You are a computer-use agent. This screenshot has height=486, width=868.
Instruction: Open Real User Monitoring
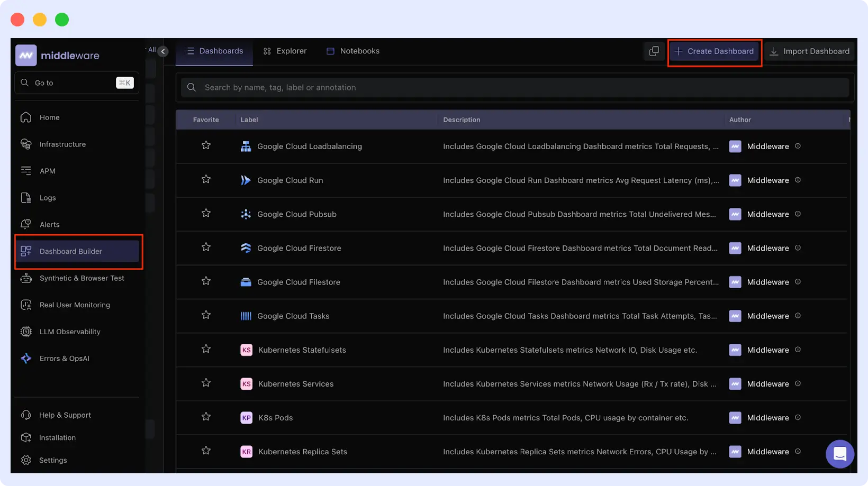[74, 305]
